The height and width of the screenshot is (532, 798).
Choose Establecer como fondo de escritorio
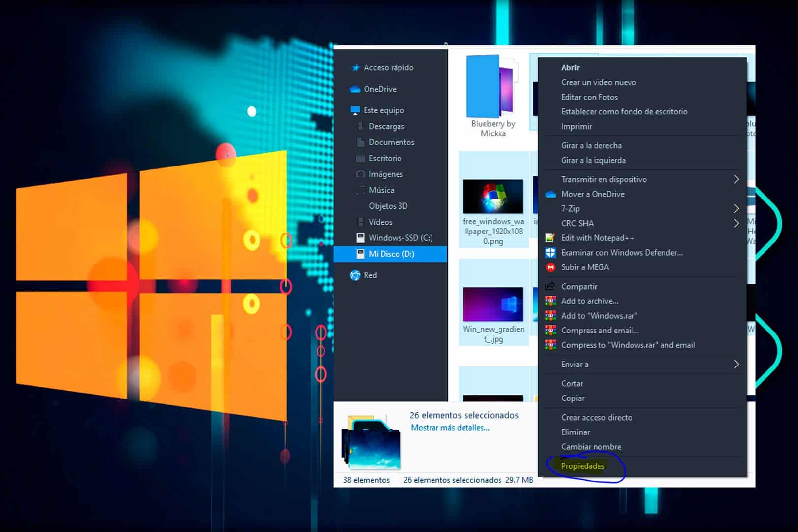click(x=624, y=112)
